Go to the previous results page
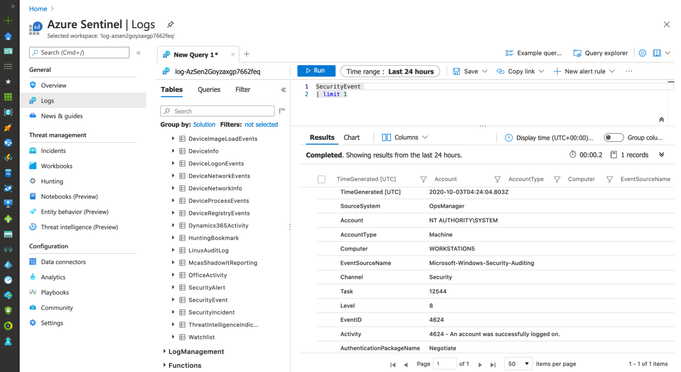 (x=406, y=365)
